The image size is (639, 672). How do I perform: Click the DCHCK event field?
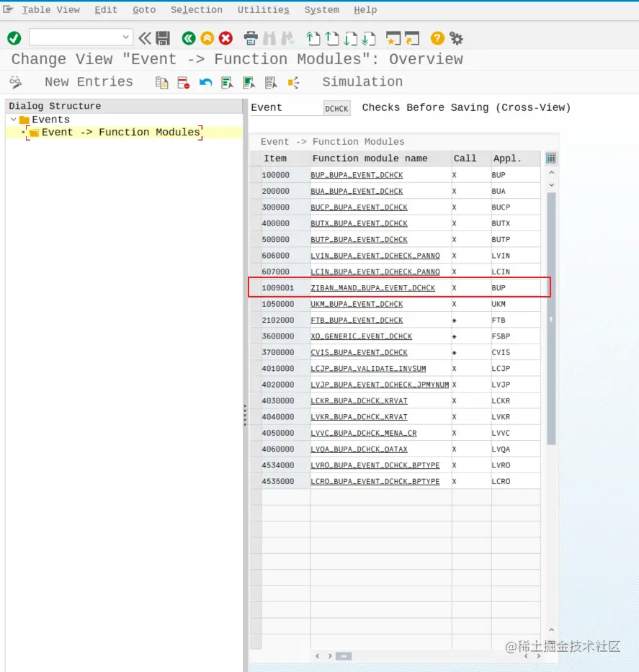(x=336, y=109)
